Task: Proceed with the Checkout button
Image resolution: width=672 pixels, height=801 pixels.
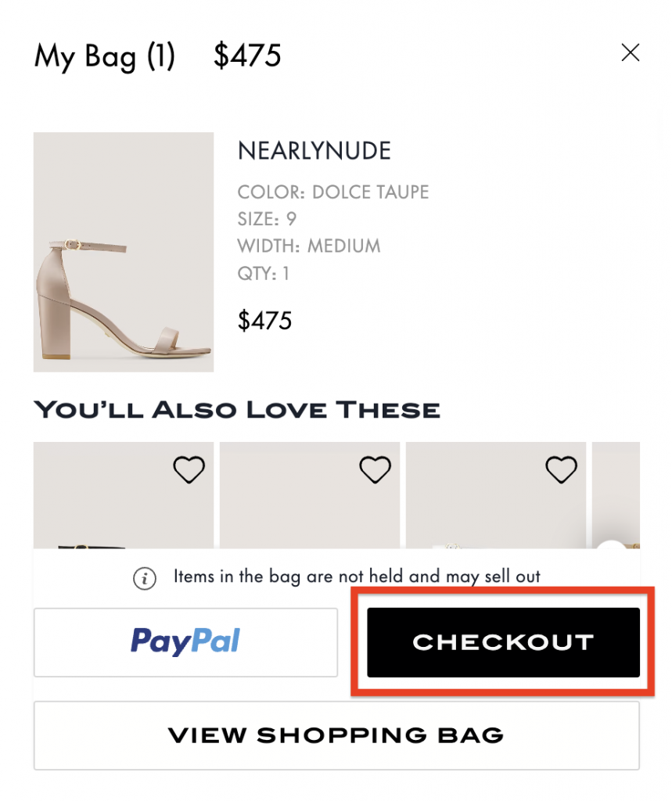Action: point(503,642)
